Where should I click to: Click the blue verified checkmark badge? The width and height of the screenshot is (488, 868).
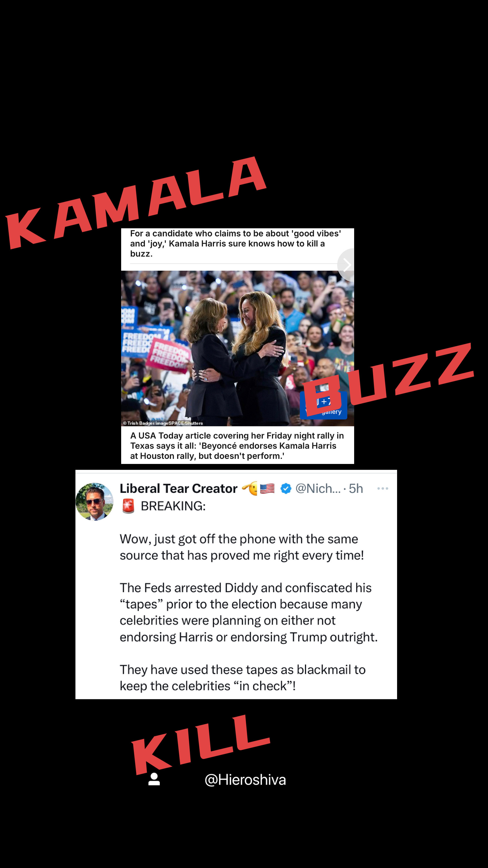(x=286, y=489)
